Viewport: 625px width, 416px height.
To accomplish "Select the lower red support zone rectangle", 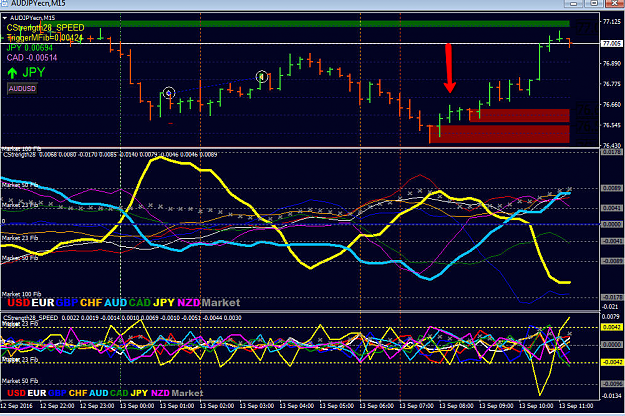I will (499, 134).
